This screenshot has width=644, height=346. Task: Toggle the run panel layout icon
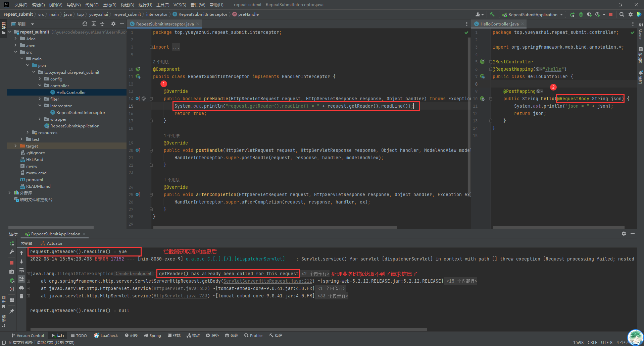(12, 300)
